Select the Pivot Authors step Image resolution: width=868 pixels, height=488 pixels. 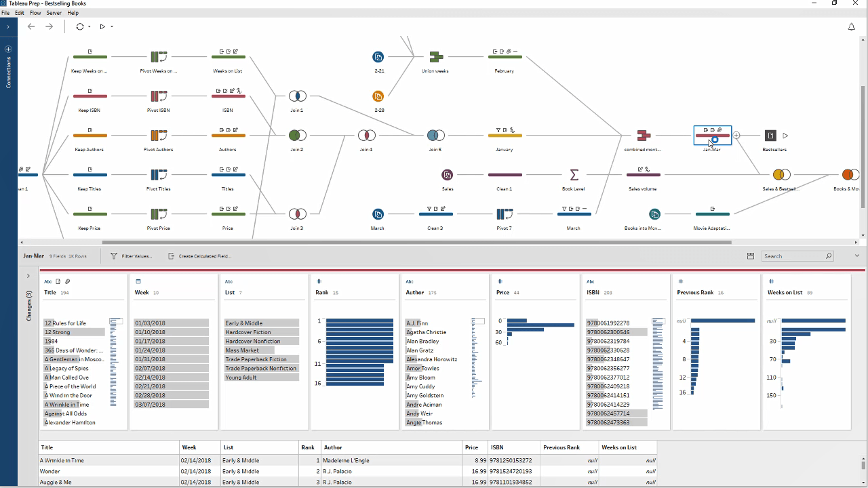coord(159,136)
